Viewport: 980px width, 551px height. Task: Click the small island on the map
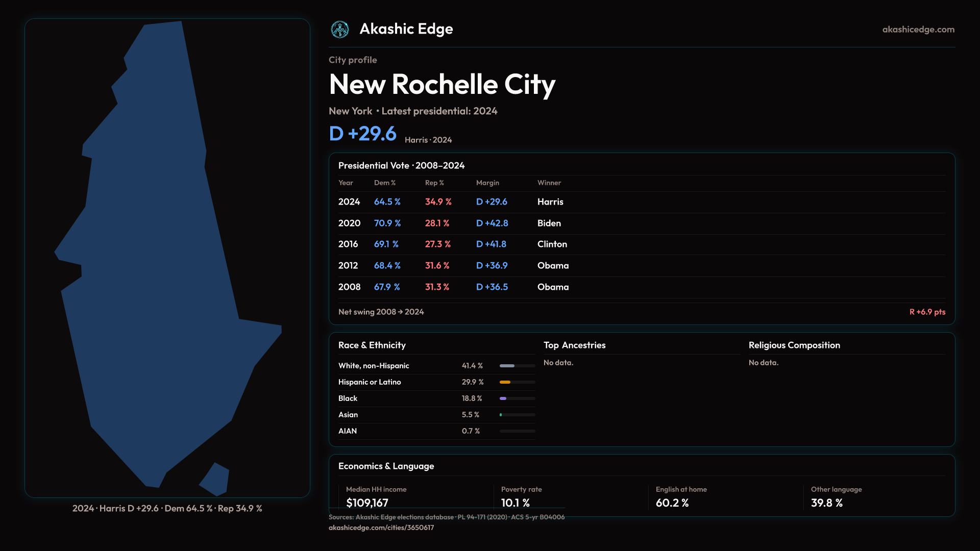[215, 480]
